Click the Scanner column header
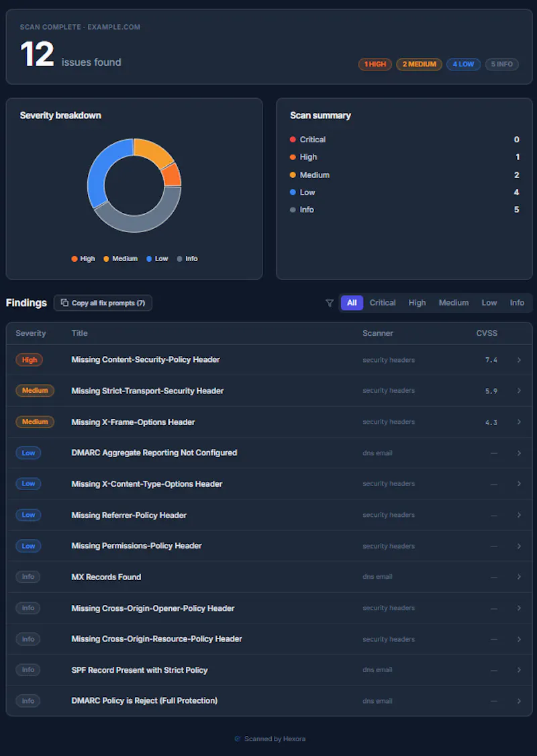This screenshot has height=756, width=537. coord(378,333)
